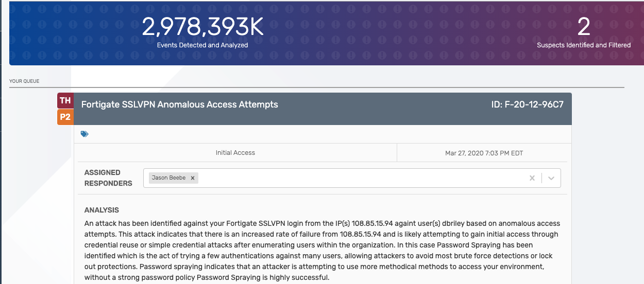Click Events Detected and Analyzed label

coord(202,45)
